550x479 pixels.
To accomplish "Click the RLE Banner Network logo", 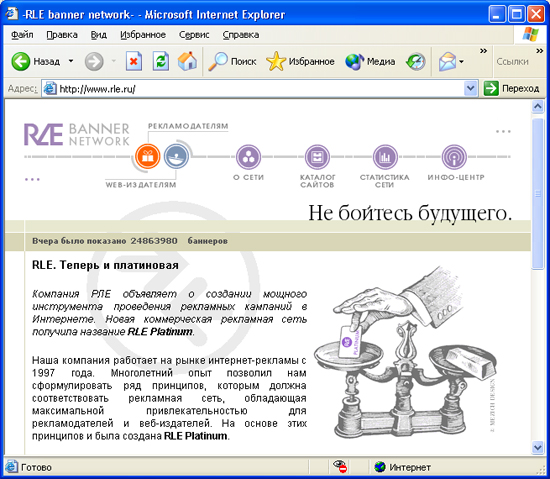I will pyautogui.click(x=77, y=134).
